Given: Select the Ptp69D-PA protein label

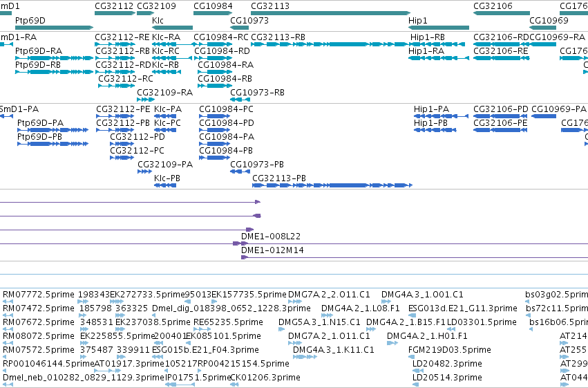Looking at the screenshot, I should pos(41,122).
